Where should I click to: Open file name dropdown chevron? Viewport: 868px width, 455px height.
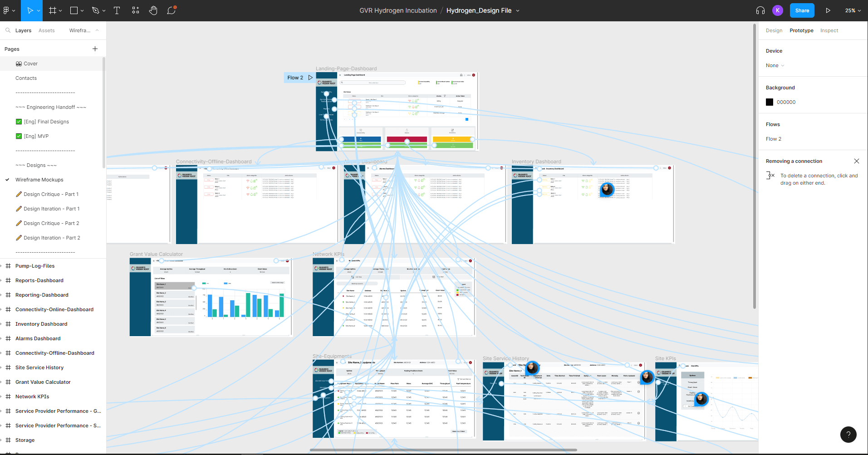click(x=518, y=11)
